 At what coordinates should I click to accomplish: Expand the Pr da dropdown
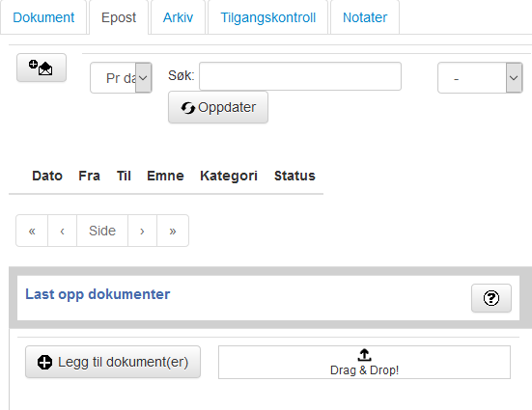[x=121, y=78]
